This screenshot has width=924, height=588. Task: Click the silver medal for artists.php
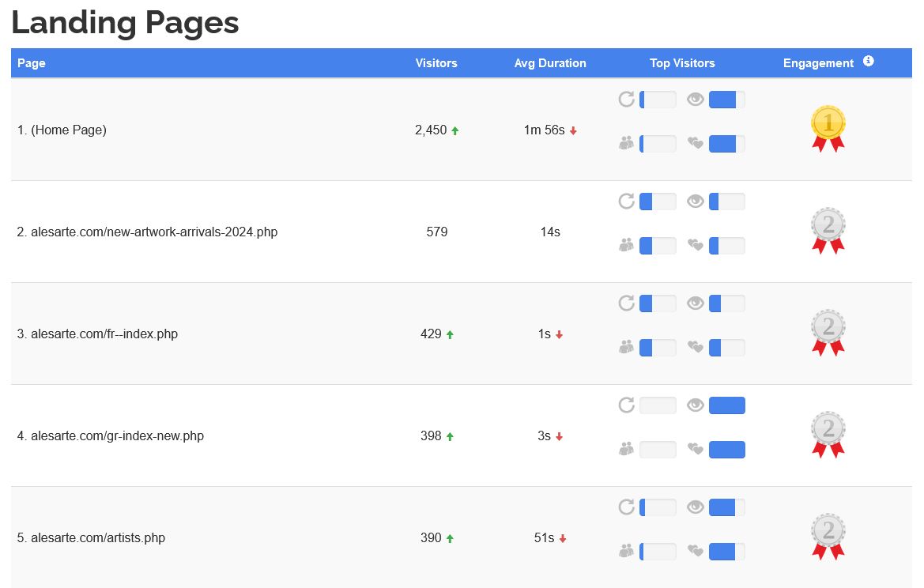coord(828,536)
